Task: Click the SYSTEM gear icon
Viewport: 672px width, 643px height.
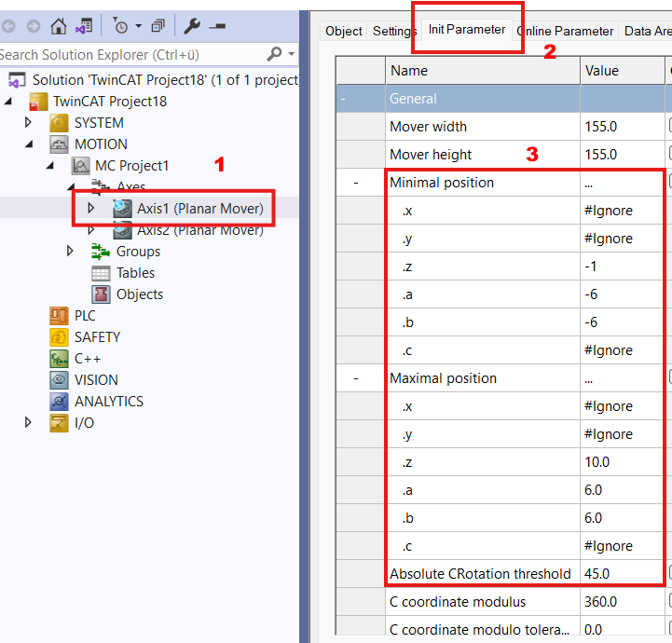Action: click(x=59, y=123)
